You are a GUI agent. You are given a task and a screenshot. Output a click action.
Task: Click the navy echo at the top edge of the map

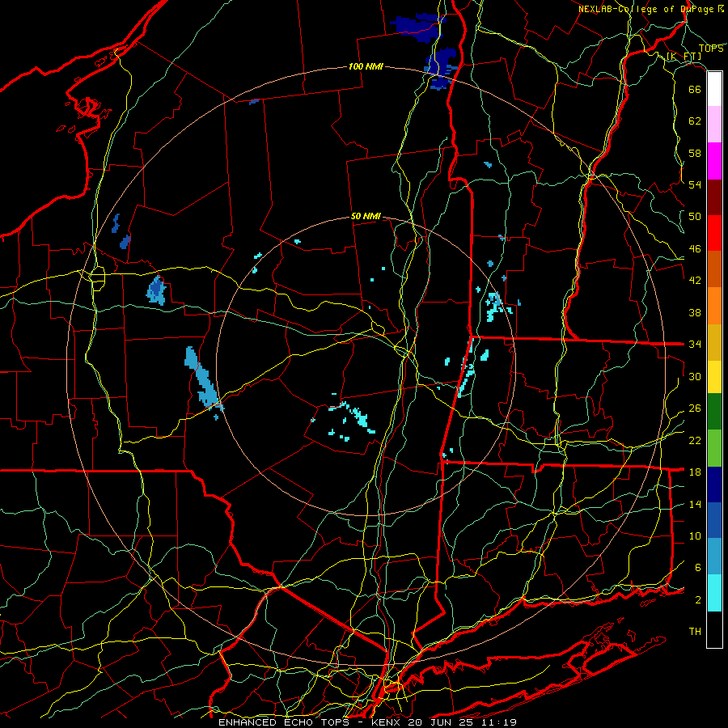[x=418, y=27]
